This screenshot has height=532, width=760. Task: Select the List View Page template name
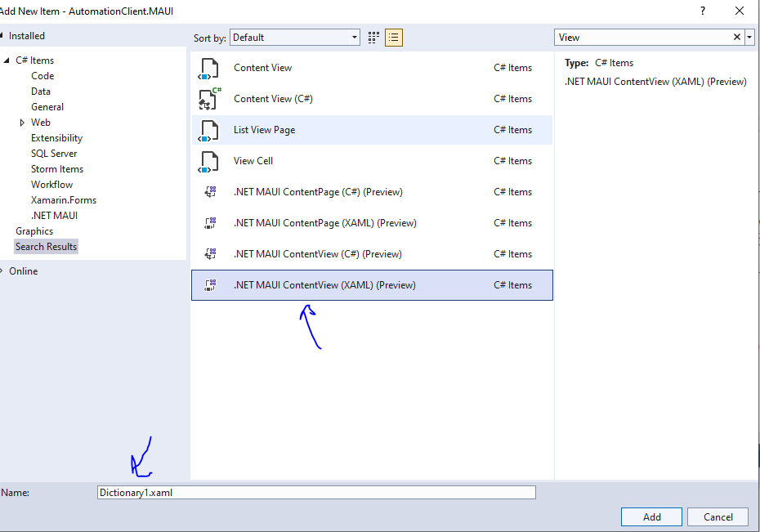(264, 130)
